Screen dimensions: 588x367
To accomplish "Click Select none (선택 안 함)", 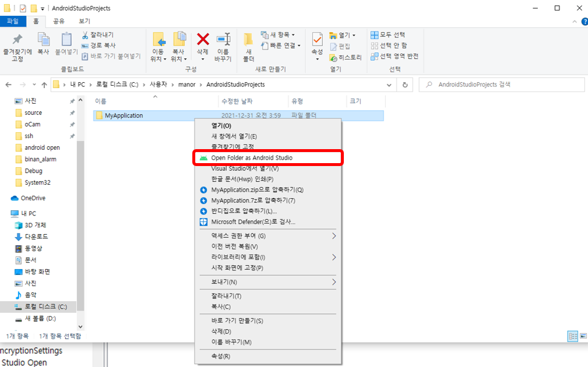I will pyautogui.click(x=389, y=45).
